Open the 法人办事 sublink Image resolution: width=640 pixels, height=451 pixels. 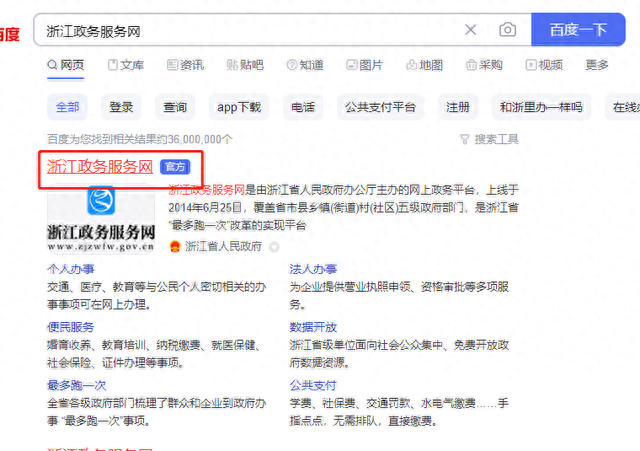313,269
